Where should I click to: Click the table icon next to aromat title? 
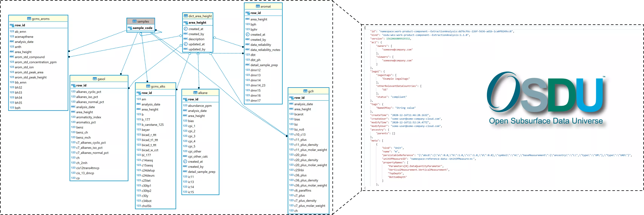point(258,6)
